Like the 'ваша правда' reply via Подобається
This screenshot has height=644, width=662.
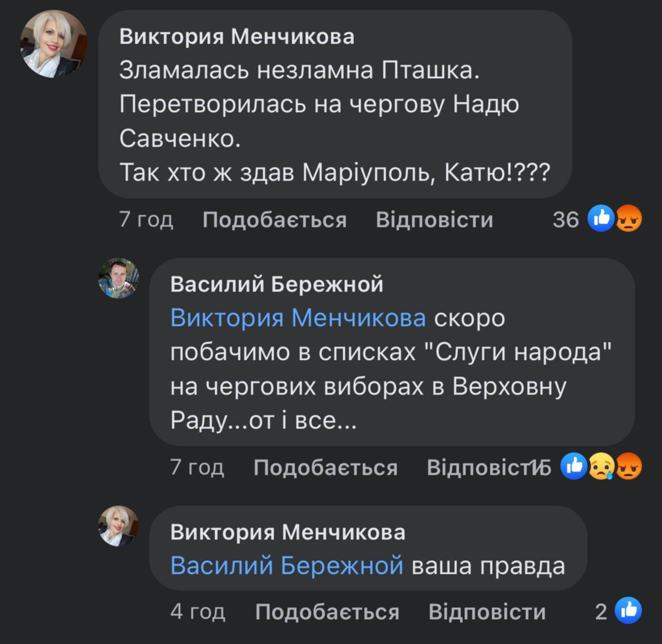(327, 612)
